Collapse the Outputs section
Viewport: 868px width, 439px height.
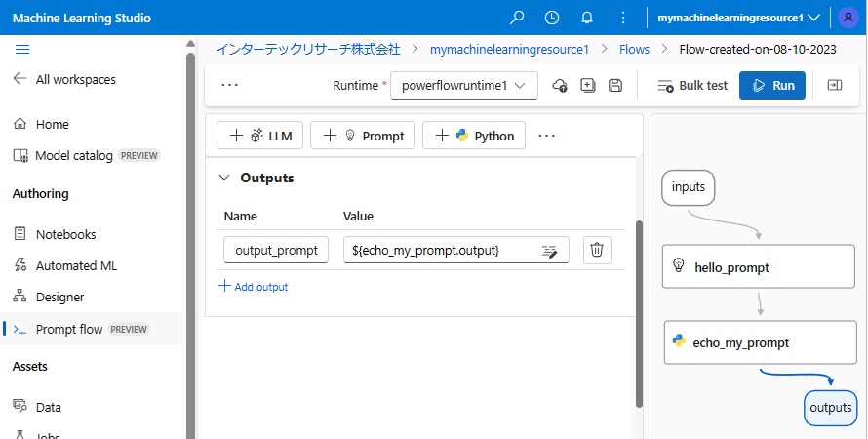pyautogui.click(x=224, y=178)
